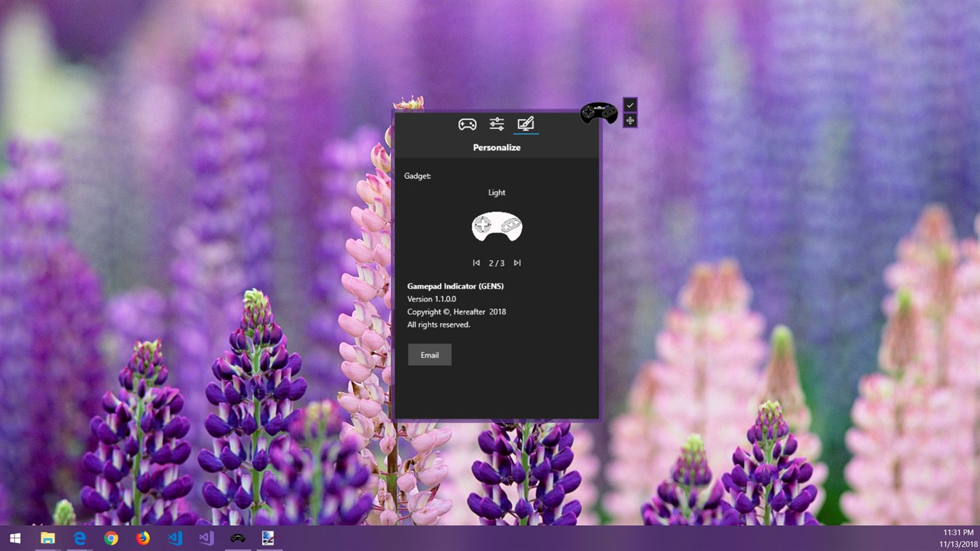Click the move handle icon beside the gadget
980x551 pixels.
coord(629,120)
